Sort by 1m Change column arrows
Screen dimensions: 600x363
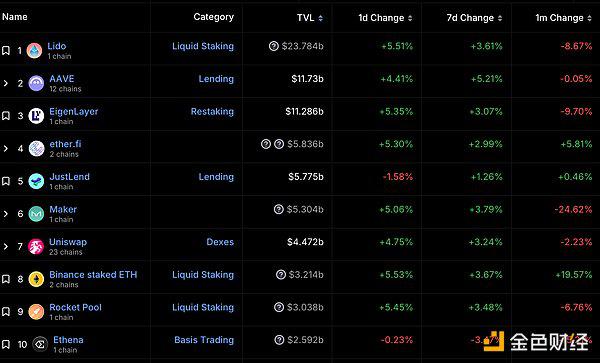(589, 18)
